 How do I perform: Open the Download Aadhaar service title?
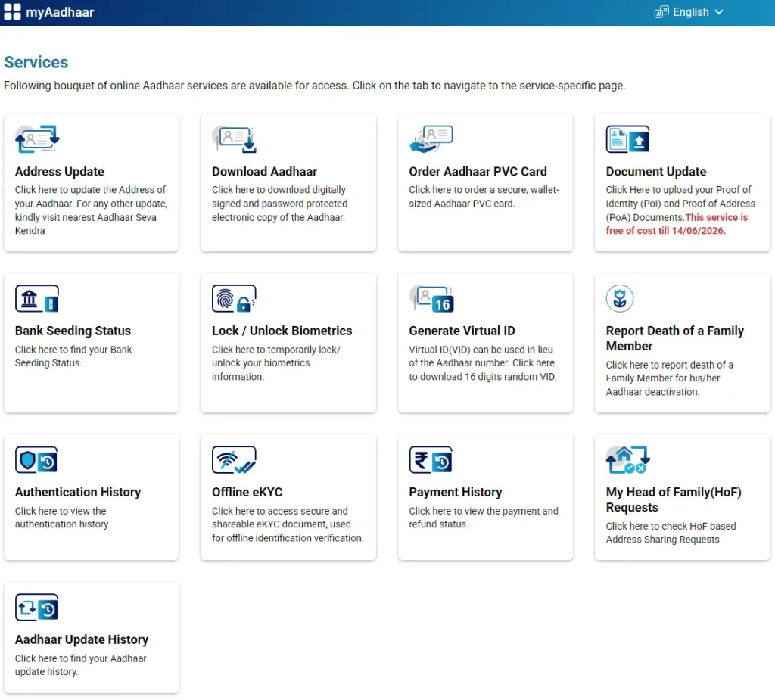point(264,172)
